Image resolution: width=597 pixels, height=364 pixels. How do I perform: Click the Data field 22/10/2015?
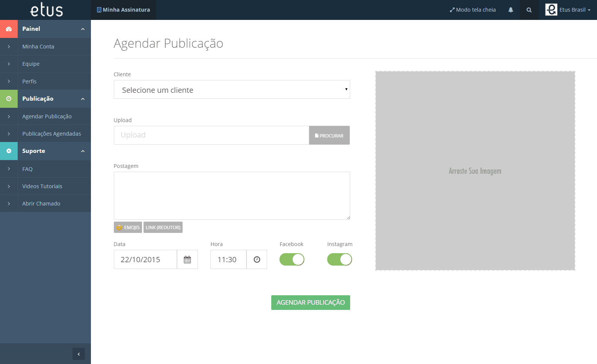click(x=145, y=260)
